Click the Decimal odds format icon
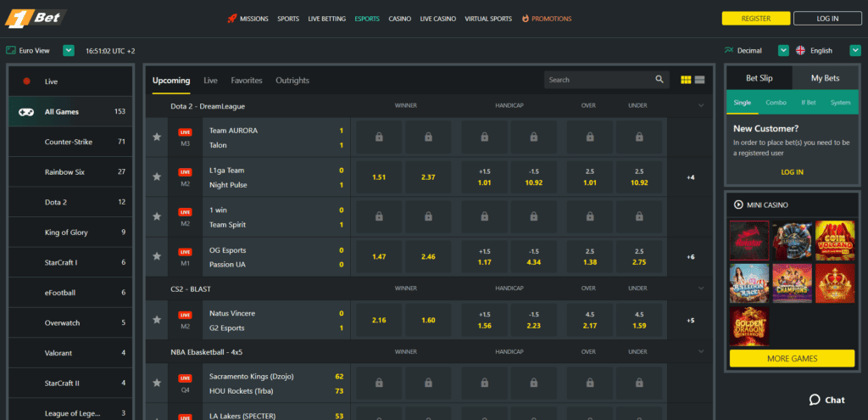Image resolution: width=868 pixels, height=420 pixels. tap(728, 50)
